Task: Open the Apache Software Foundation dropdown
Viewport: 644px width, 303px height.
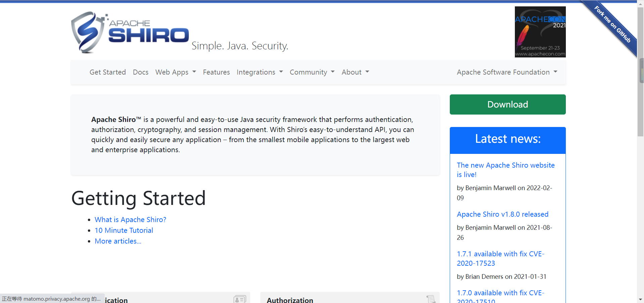Action: (x=507, y=72)
